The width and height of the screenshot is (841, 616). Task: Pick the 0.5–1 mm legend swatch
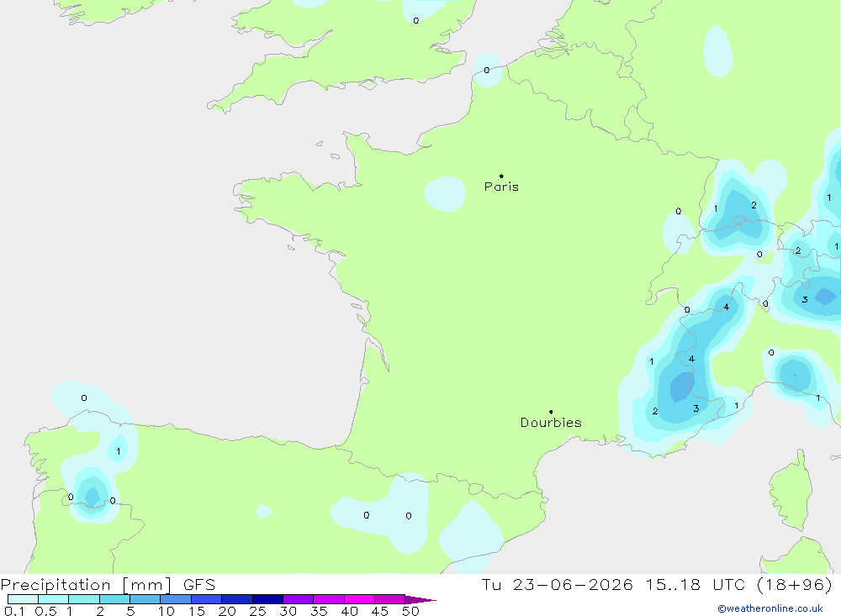pos(53,599)
